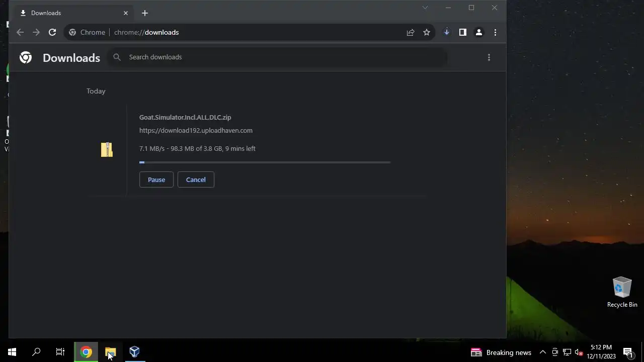
Task: Open a new tab
Action: 145,13
